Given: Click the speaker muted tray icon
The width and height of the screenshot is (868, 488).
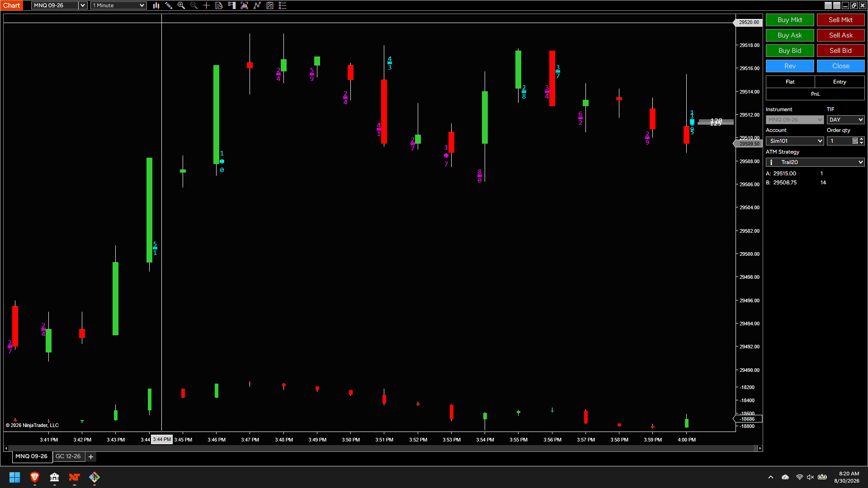Looking at the screenshot, I should pos(811,477).
